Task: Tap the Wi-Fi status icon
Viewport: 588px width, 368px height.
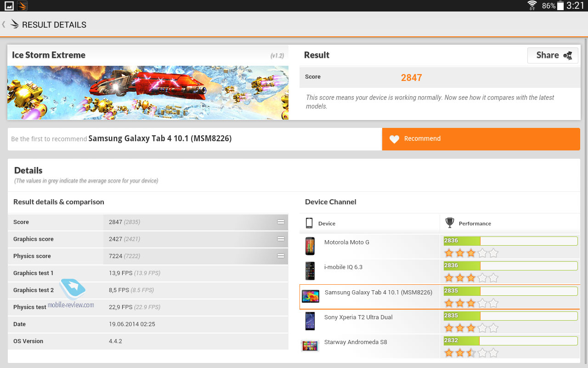Action: (x=532, y=6)
